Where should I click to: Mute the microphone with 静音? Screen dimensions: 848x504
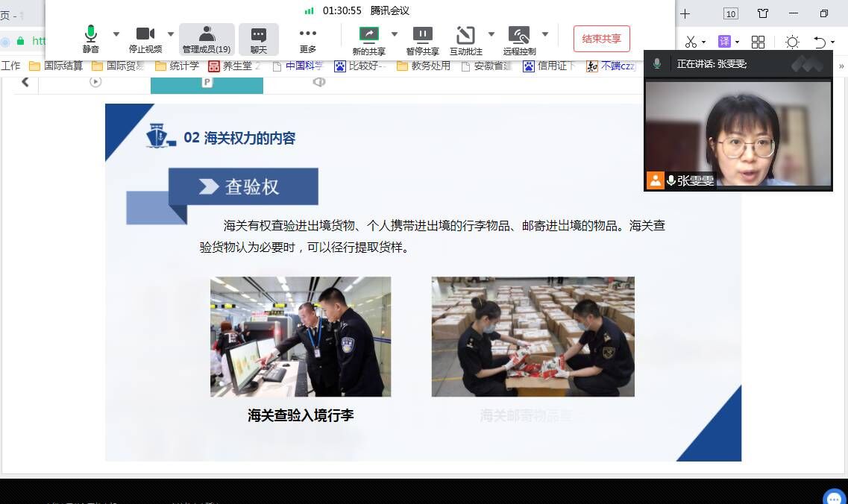(90, 39)
